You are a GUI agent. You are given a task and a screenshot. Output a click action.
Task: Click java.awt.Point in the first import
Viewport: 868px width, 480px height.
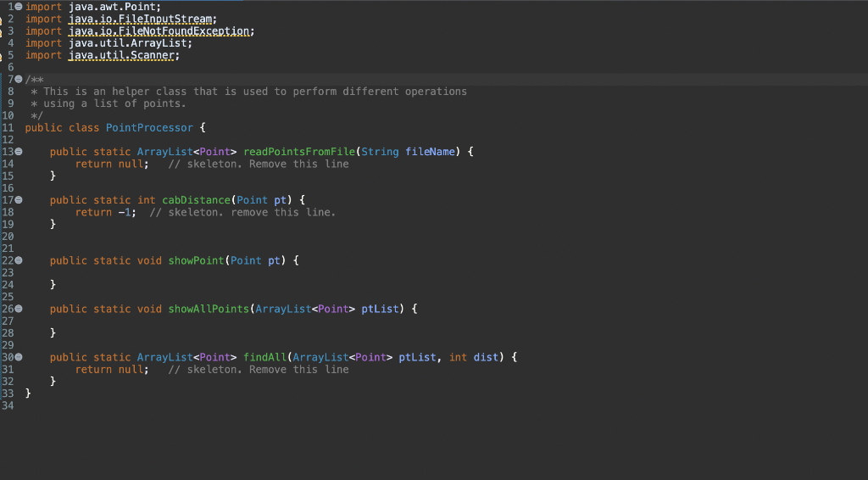[112, 7]
